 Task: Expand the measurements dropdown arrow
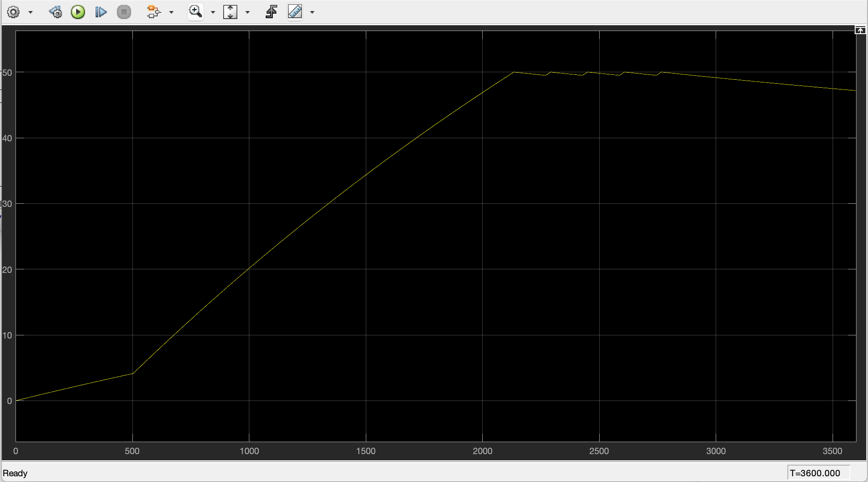(312, 12)
